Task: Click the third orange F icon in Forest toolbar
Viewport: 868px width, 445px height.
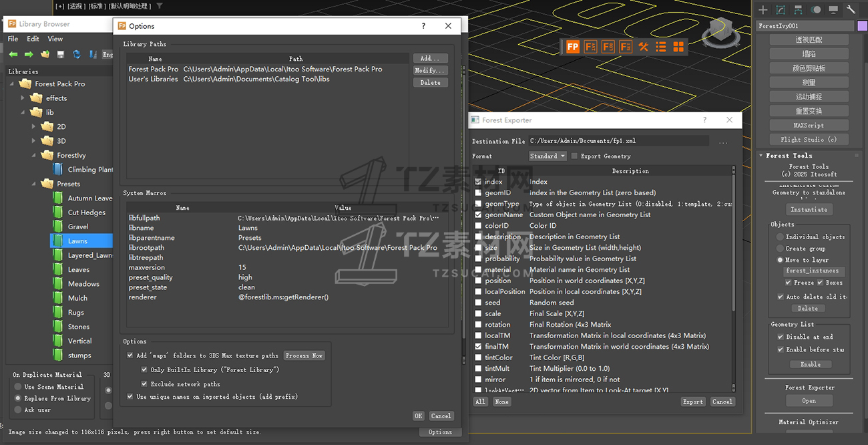Action: (608, 47)
